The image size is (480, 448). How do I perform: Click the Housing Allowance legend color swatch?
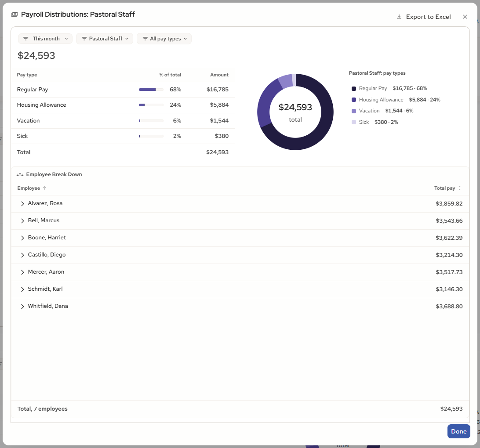tap(354, 100)
